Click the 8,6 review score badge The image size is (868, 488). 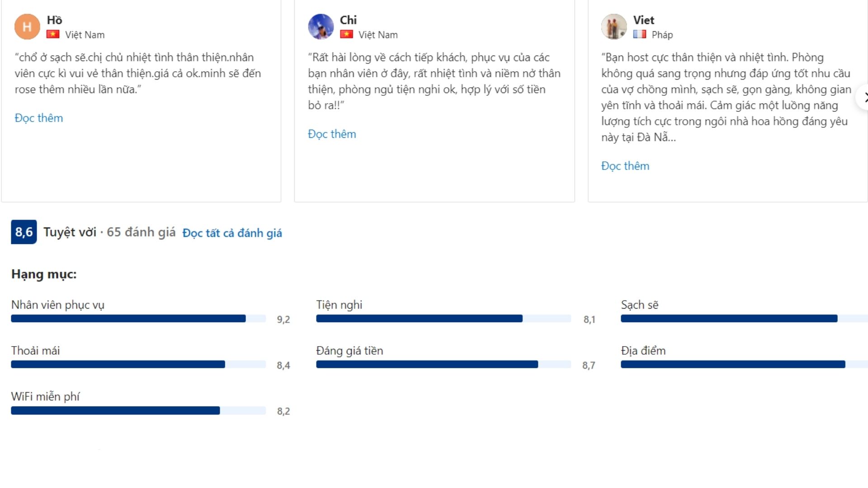[x=24, y=232]
